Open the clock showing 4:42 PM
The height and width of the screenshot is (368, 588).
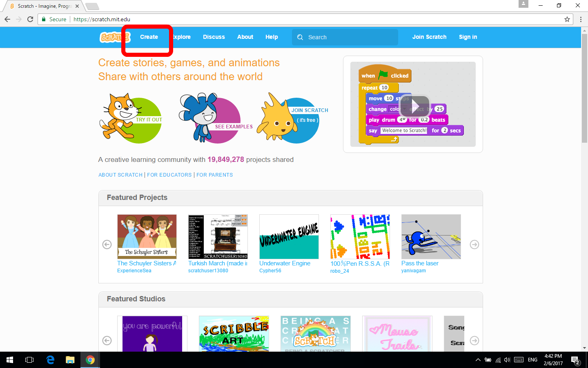coord(553,360)
